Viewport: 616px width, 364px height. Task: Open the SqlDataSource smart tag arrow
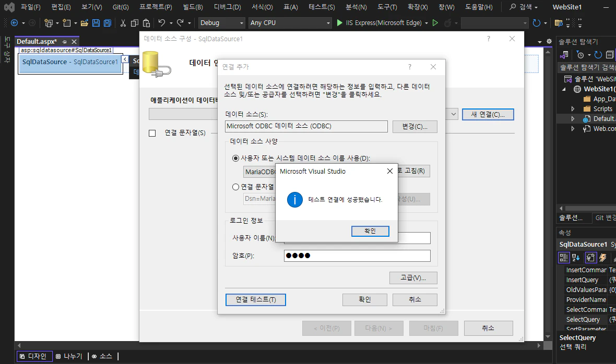click(125, 59)
